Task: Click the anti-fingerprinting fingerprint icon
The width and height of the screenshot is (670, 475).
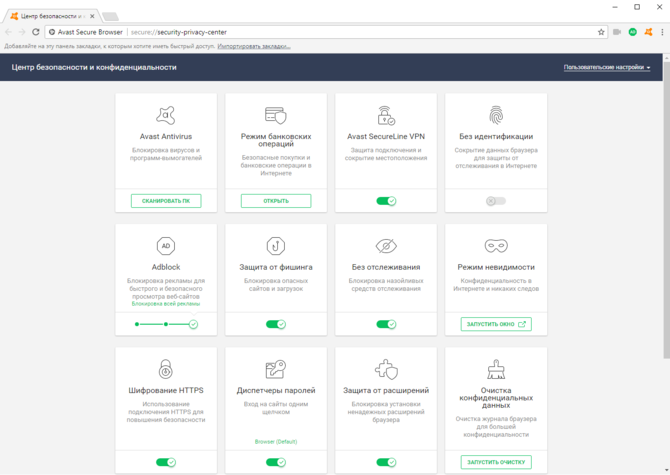Action: click(x=496, y=116)
